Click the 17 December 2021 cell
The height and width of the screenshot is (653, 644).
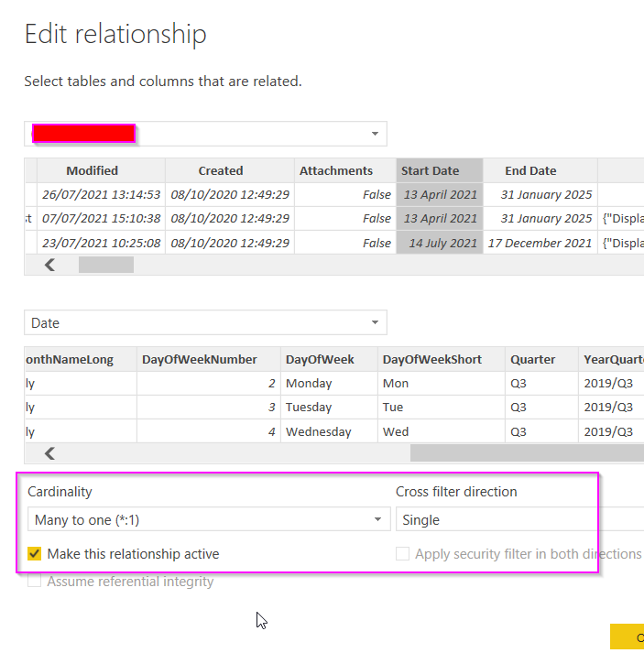coord(540,243)
